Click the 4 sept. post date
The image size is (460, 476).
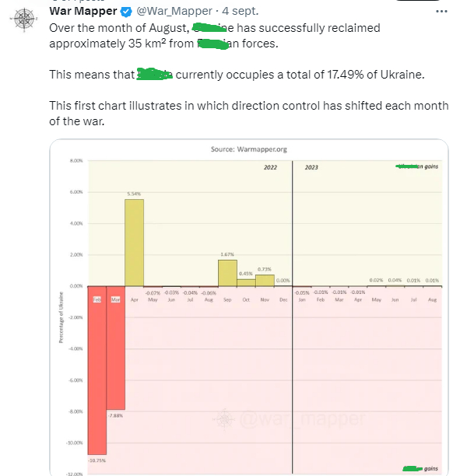(x=240, y=11)
